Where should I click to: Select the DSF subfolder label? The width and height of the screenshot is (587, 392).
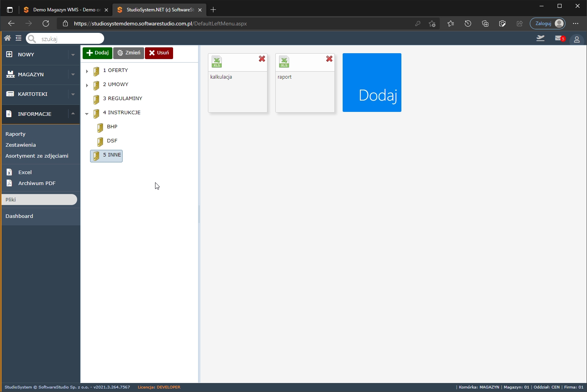pos(112,141)
